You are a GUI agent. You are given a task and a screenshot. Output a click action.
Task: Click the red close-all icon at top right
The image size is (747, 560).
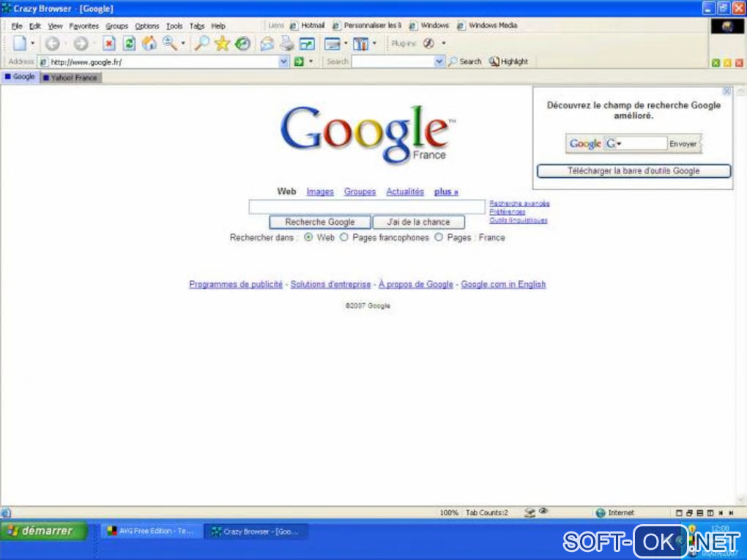(739, 63)
